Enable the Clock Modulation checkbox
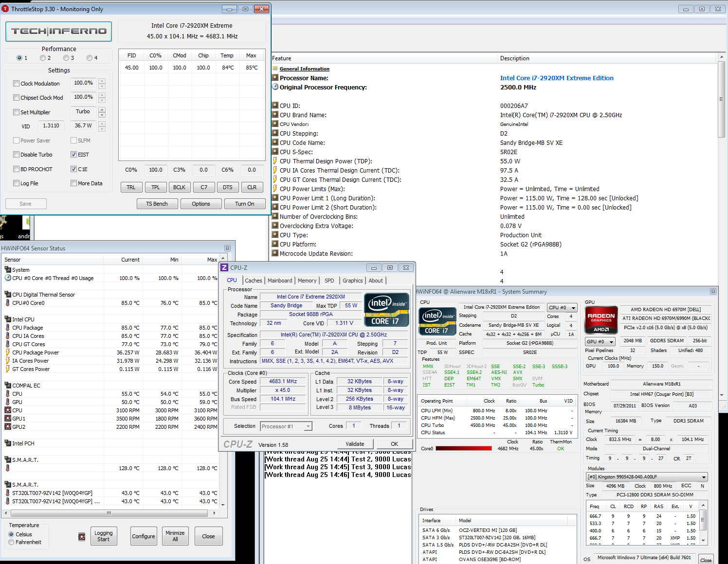728x564 pixels. [x=17, y=84]
